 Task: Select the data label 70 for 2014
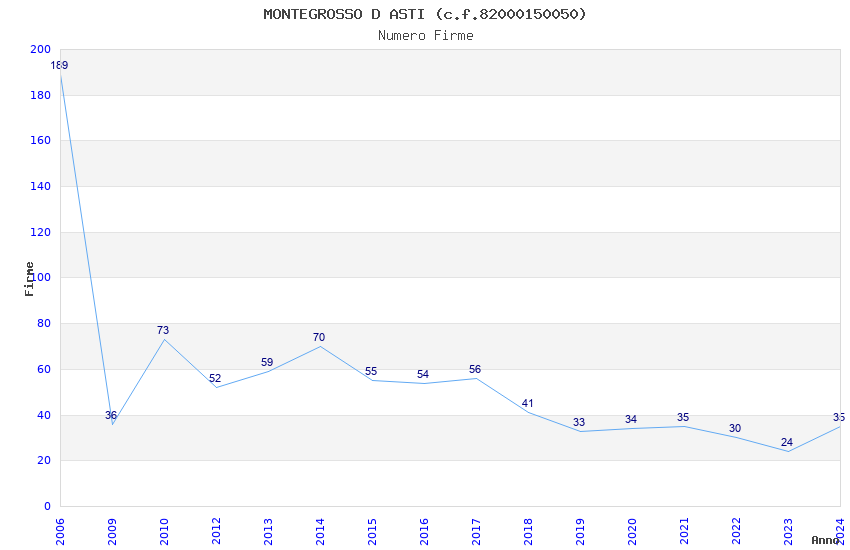(x=319, y=337)
